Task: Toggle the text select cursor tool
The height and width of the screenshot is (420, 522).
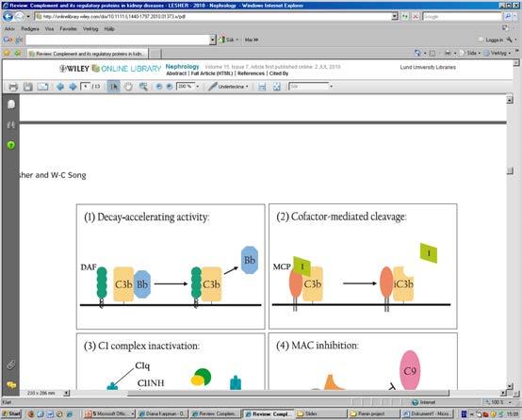Action: pos(113,87)
